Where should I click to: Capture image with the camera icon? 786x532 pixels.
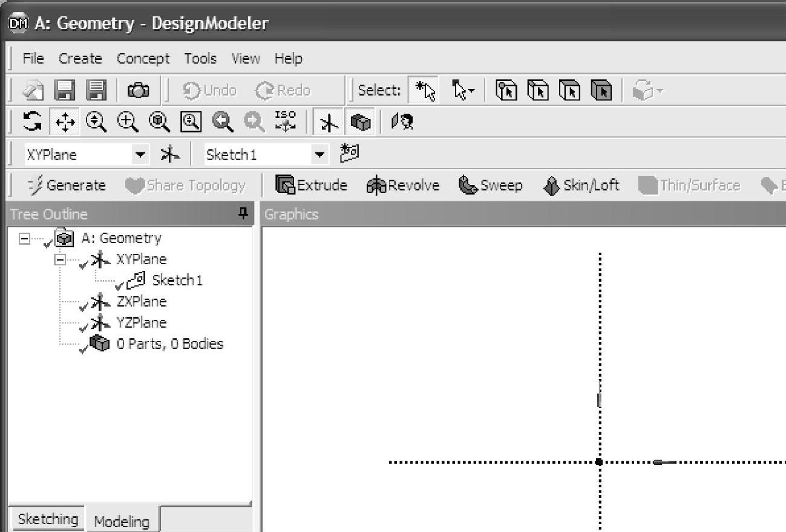[138, 91]
